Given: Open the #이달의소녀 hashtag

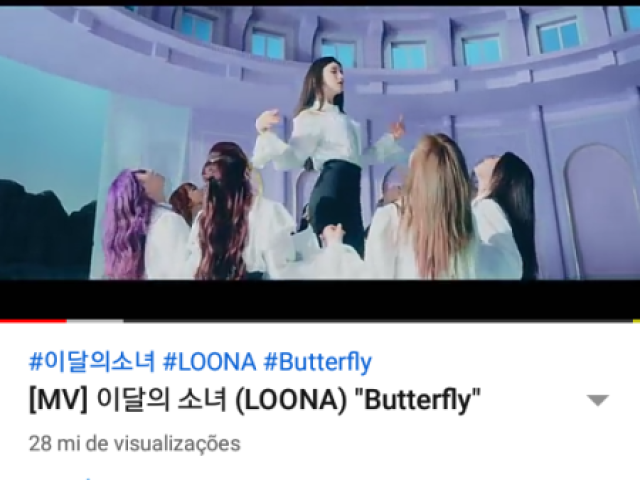Looking at the screenshot, I should [92, 361].
